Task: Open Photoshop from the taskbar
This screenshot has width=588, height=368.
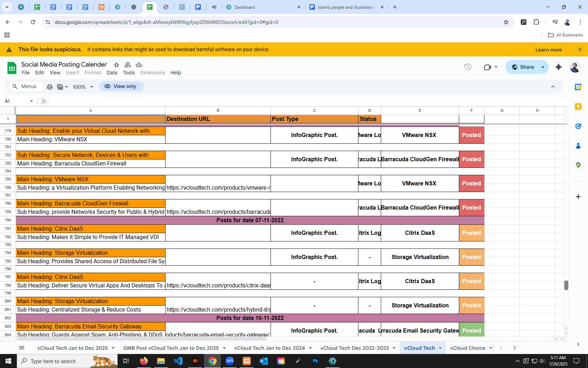Action: pos(315,361)
